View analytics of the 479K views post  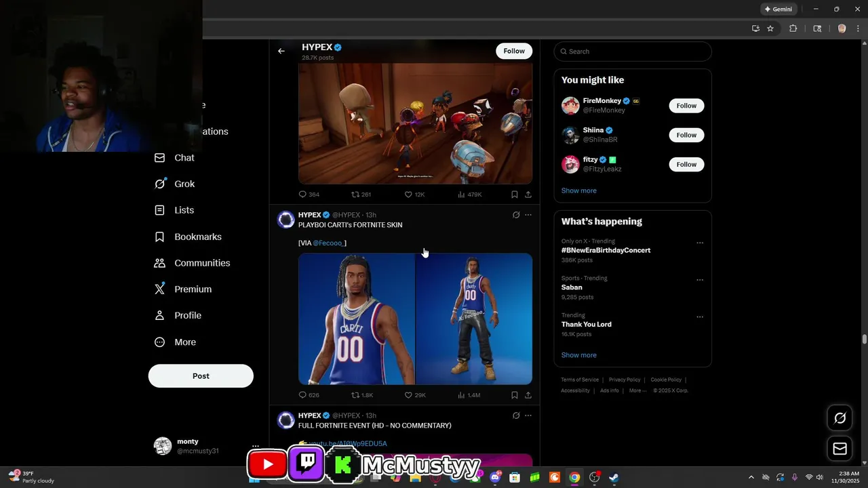(469, 195)
